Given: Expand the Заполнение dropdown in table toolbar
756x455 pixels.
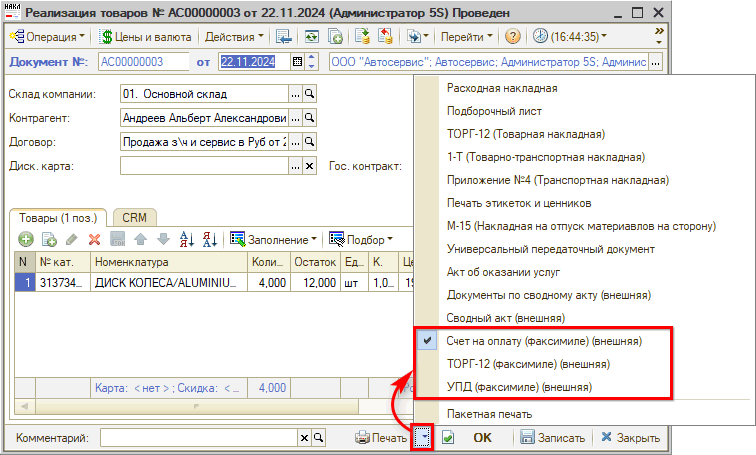Looking at the screenshot, I should click(275, 239).
